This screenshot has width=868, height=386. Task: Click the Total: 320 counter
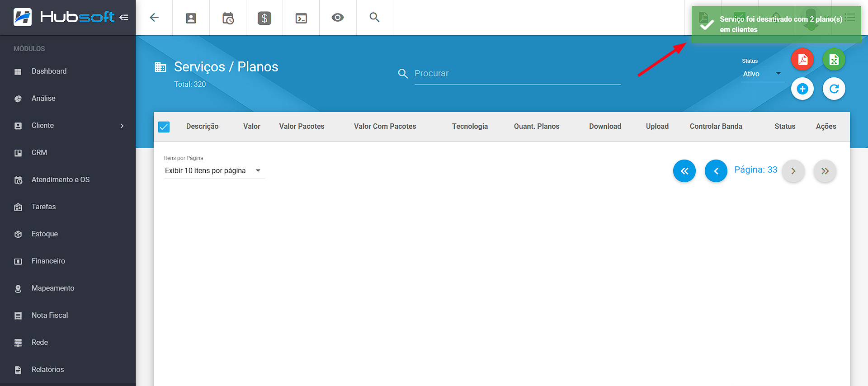click(190, 85)
